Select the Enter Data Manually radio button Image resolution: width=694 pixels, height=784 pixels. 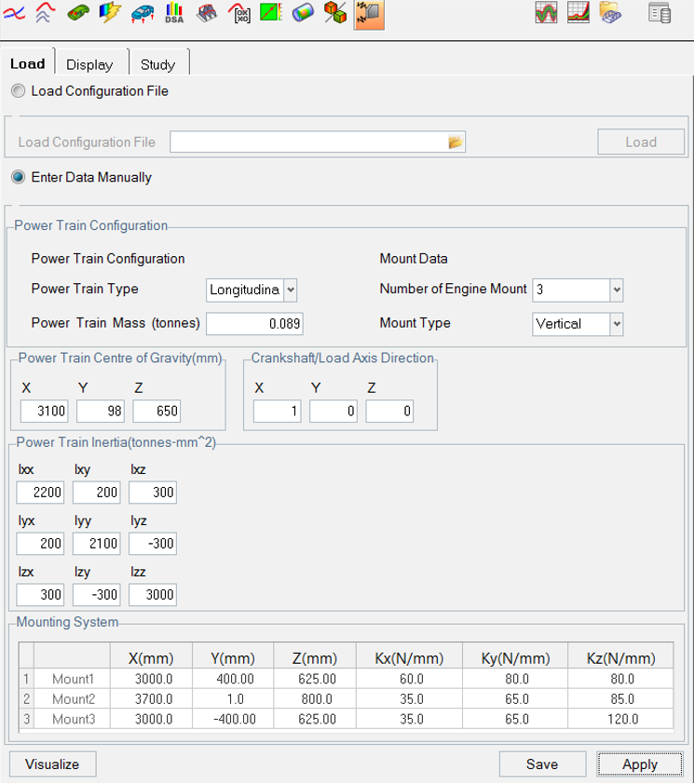(19, 177)
